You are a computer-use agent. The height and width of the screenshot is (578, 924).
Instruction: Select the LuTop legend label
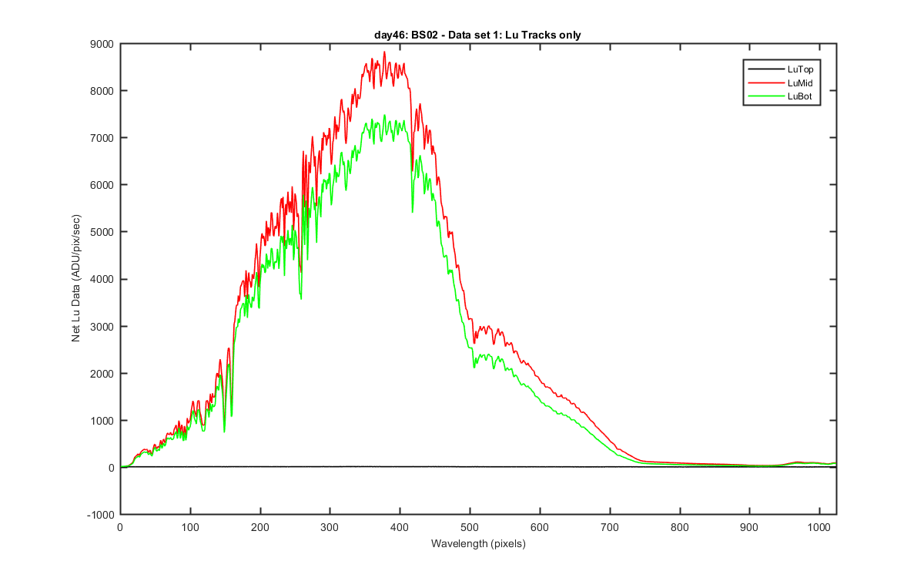click(802, 70)
